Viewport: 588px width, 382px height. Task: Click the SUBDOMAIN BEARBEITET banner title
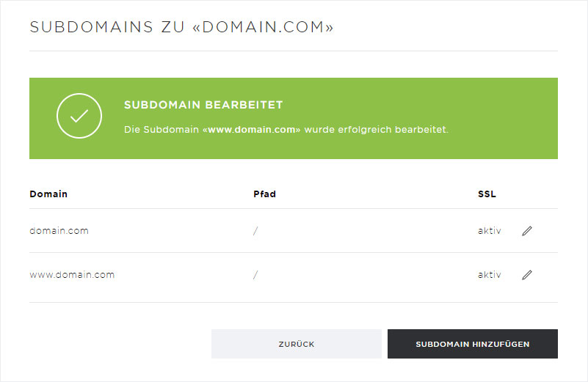coord(203,105)
